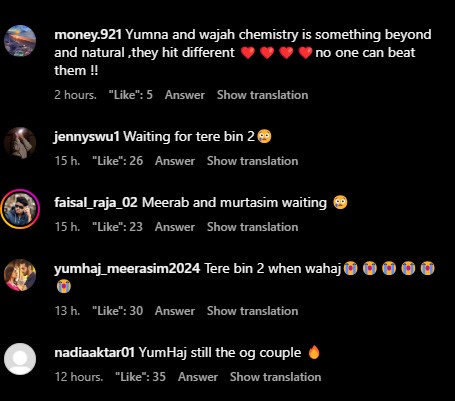Click the faisal_raja_02 username link
The image size is (455, 401).
pyautogui.click(x=96, y=203)
